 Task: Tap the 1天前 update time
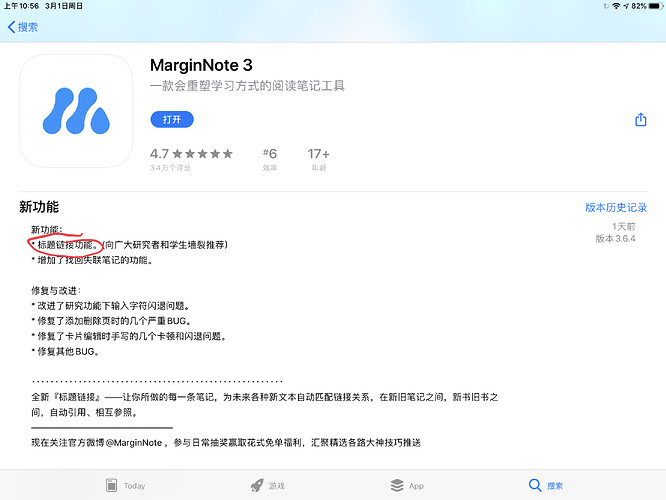(x=624, y=226)
